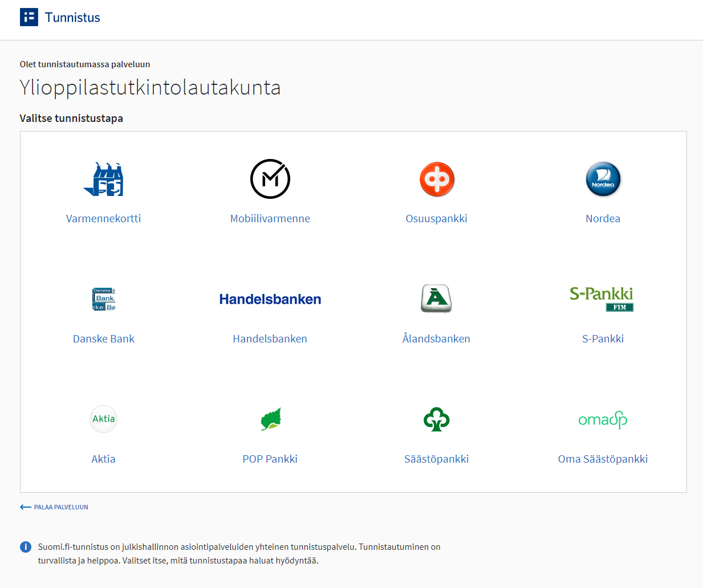Go back via PALAA PALVELUUN link

[61, 507]
